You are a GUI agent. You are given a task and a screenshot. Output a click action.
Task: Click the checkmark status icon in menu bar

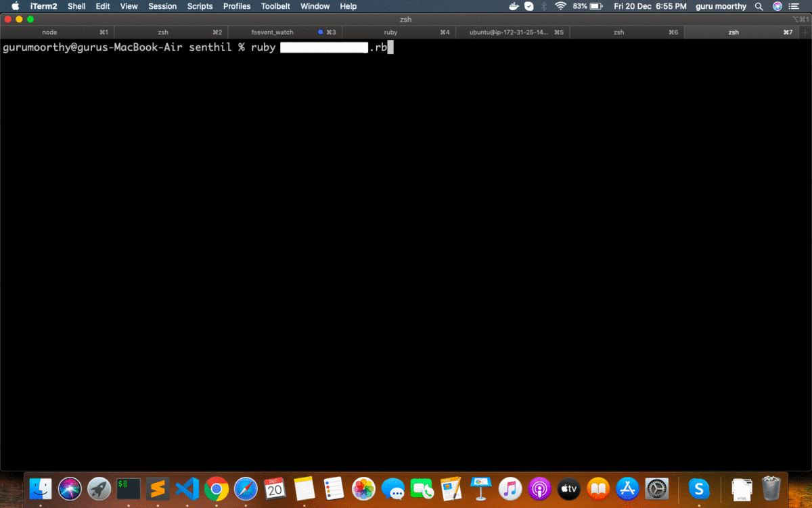pos(529,6)
